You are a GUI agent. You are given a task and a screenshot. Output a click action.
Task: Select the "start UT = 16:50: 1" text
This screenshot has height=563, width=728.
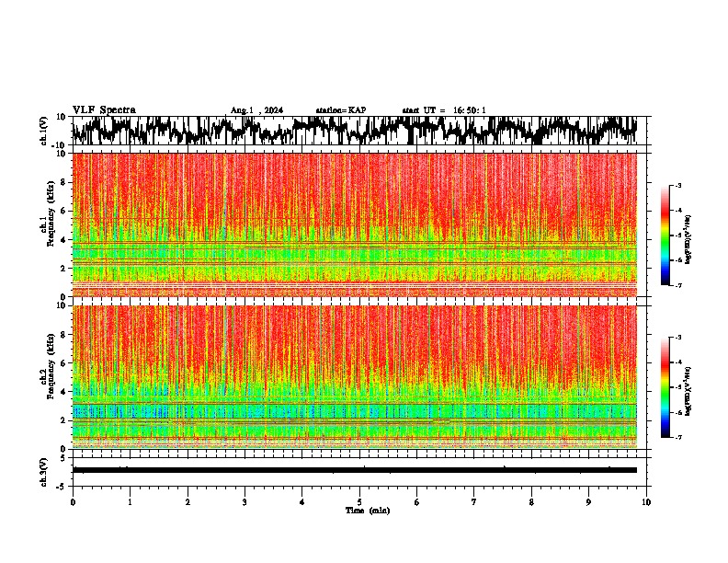pyautogui.click(x=444, y=110)
